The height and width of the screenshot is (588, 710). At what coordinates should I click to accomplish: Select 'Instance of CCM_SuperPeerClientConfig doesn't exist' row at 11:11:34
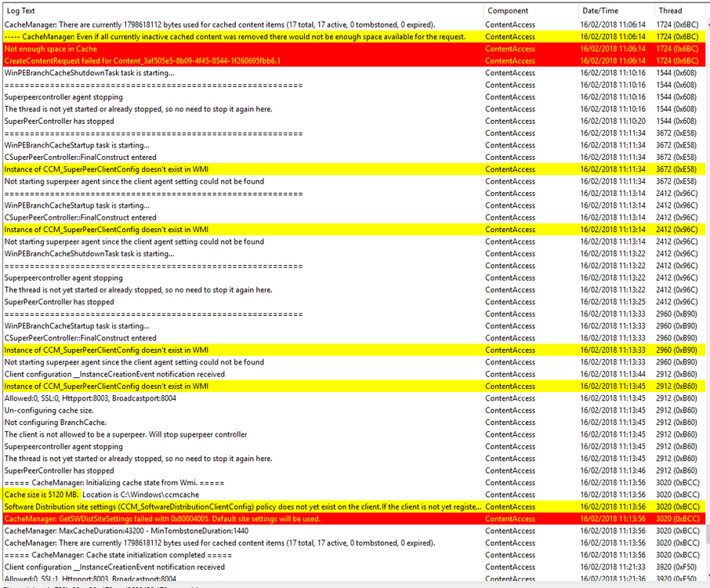354,169
